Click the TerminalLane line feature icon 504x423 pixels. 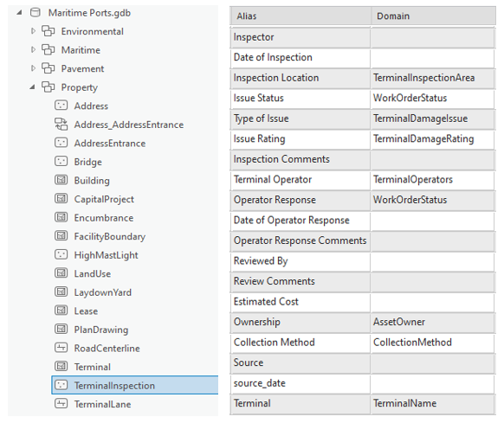click(x=61, y=403)
